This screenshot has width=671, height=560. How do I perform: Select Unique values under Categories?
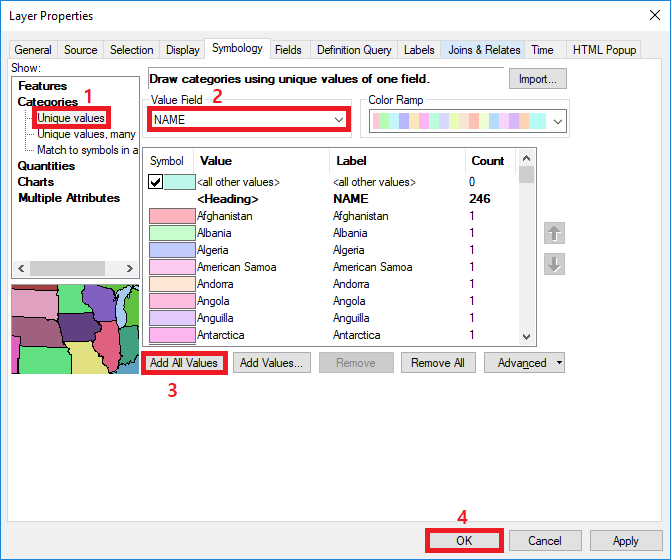(71, 118)
